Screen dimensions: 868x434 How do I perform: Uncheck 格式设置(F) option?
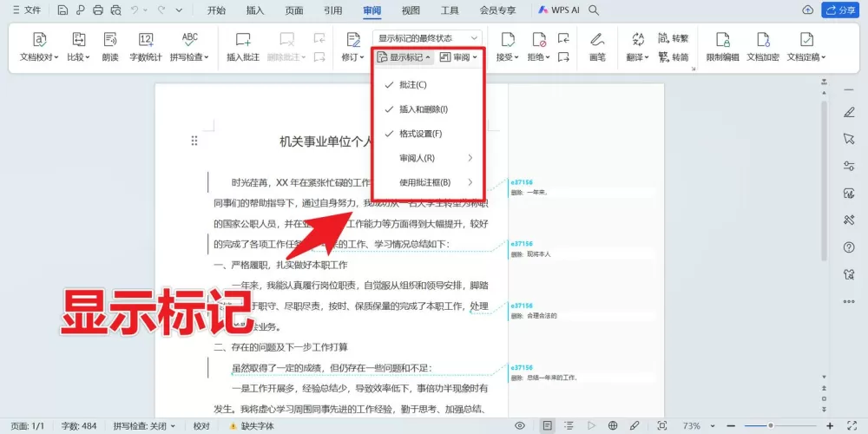427,134
